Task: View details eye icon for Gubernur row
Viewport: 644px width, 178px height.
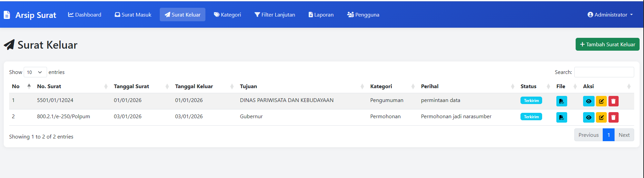Action: tap(589, 117)
